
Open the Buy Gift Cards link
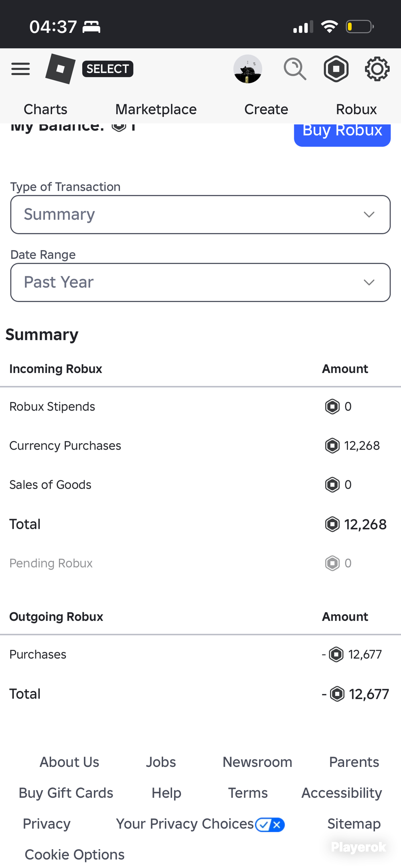click(66, 793)
